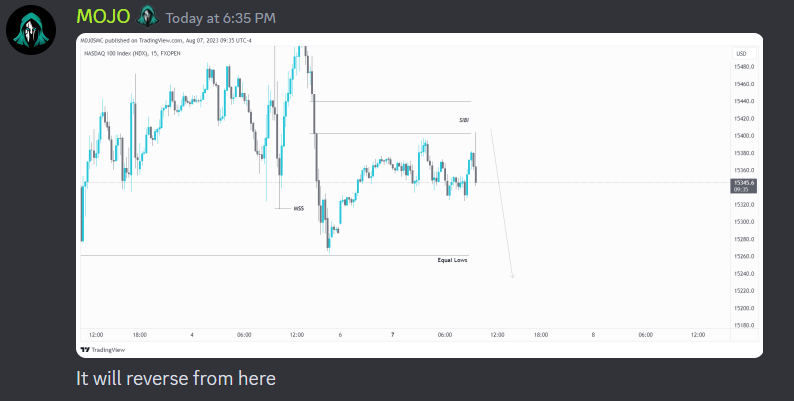The image size is (794, 401).
Task: Click the grey projection arrow tip on the chart
Action: click(512, 277)
